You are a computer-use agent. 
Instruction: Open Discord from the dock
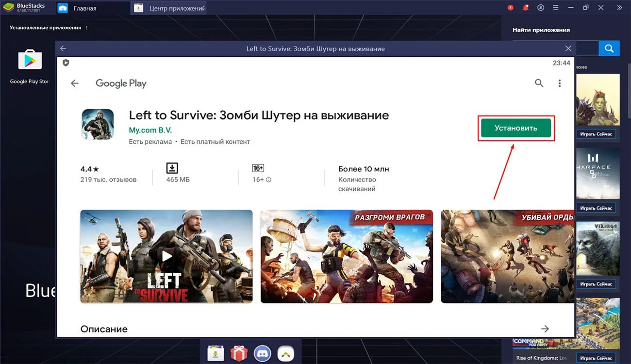(263, 354)
